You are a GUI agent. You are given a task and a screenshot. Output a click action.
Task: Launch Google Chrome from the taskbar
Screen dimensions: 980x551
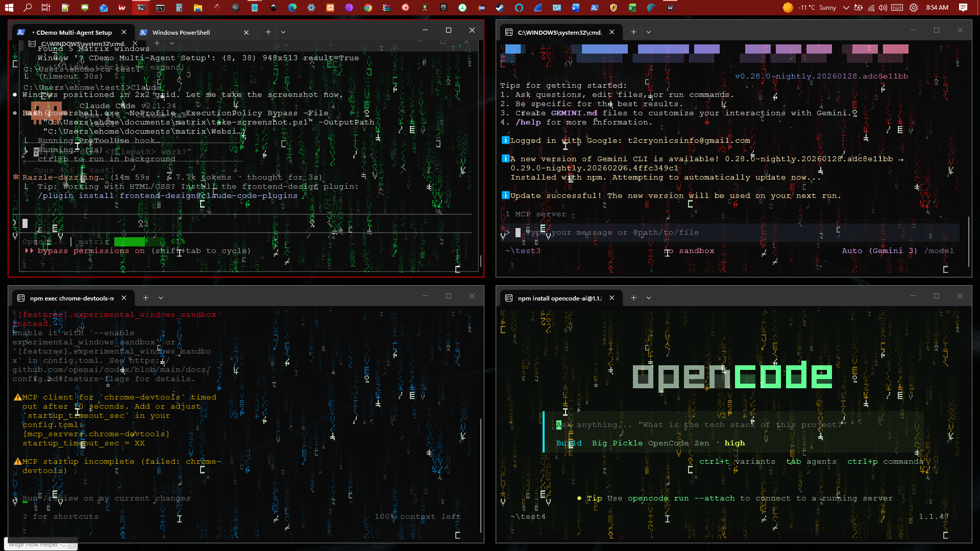tap(367, 8)
